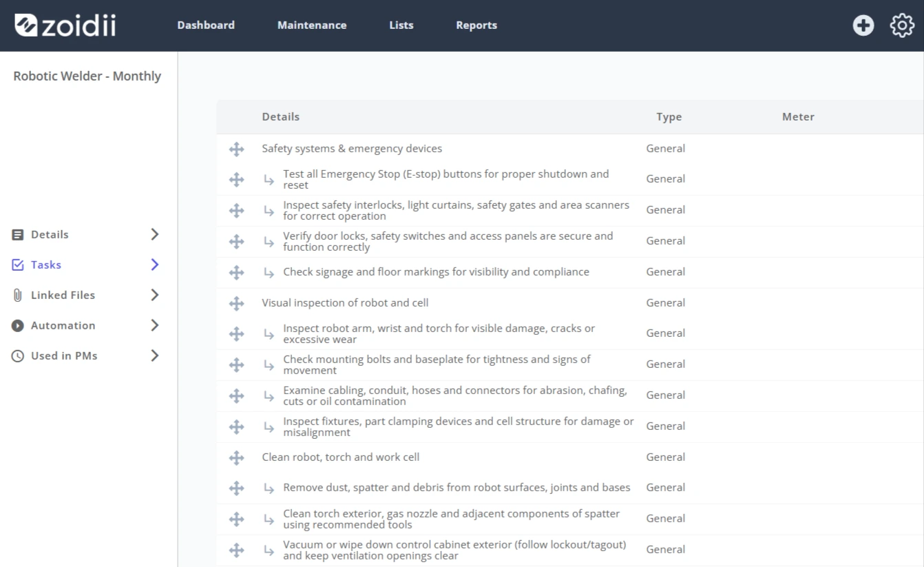The width and height of the screenshot is (924, 567).
Task: Click the Tasks checkmark sidebar icon
Action: (18, 265)
